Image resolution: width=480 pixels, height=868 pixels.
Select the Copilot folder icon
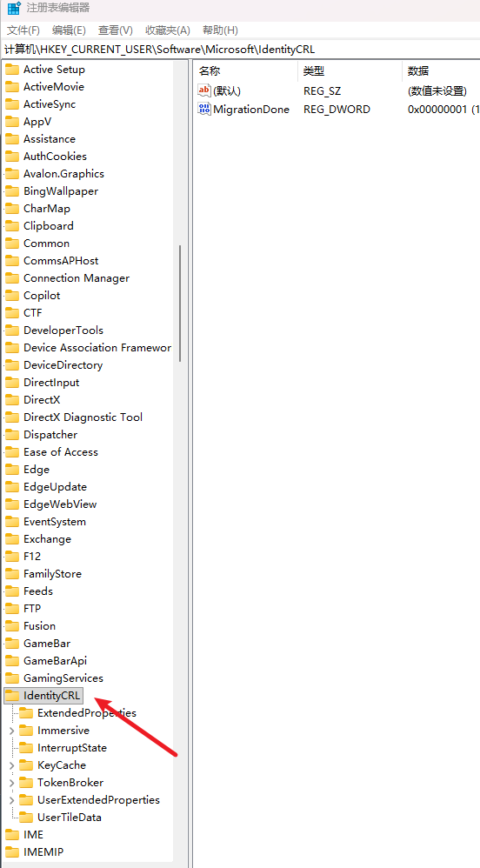12,296
